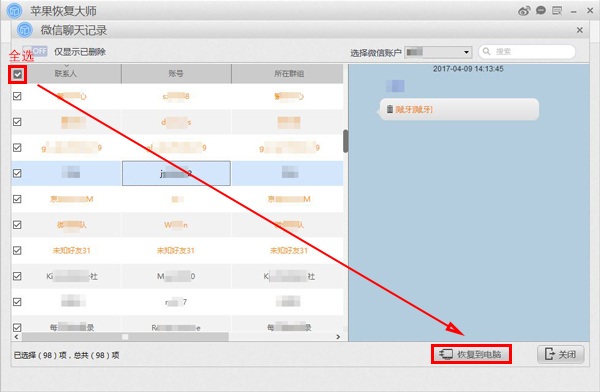Image resolution: width=600 pixels, height=392 pixels.
Task: Click the cube logo beside 微信聊天记录
Action: [25, 30]
